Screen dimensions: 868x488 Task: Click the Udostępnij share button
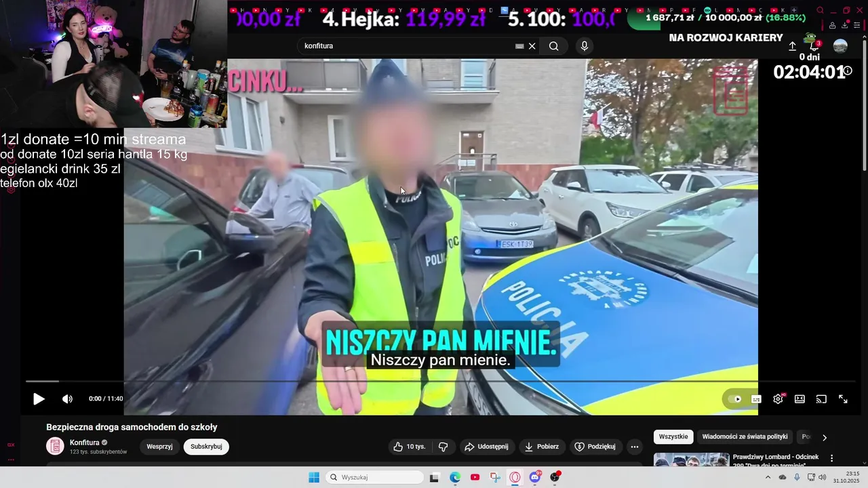[486, 447]
